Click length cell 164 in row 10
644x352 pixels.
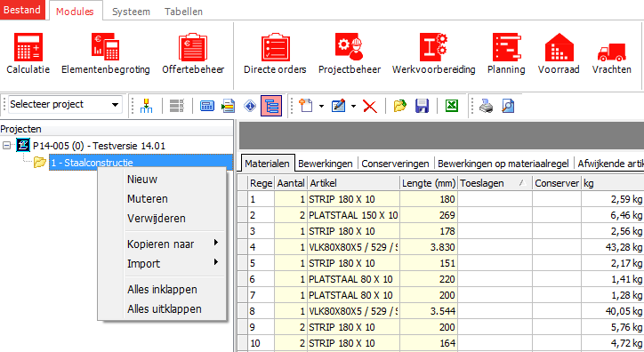point(429,343)
